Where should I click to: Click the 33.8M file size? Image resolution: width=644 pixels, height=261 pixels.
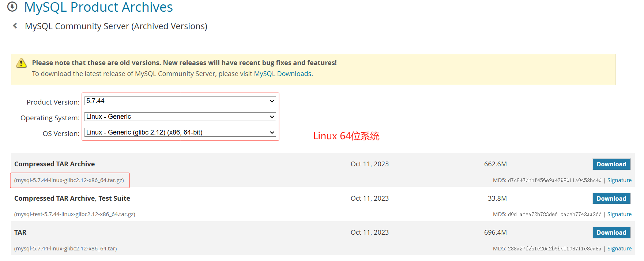497,198
